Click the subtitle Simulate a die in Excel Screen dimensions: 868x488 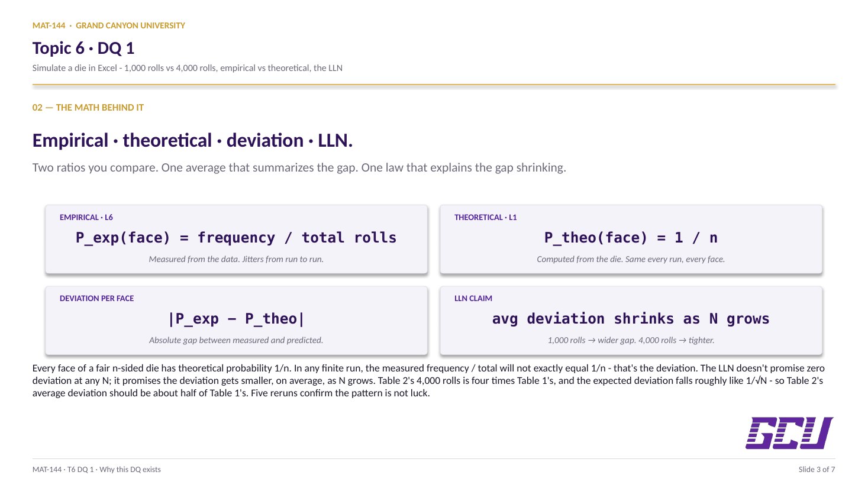coord(188,68)
